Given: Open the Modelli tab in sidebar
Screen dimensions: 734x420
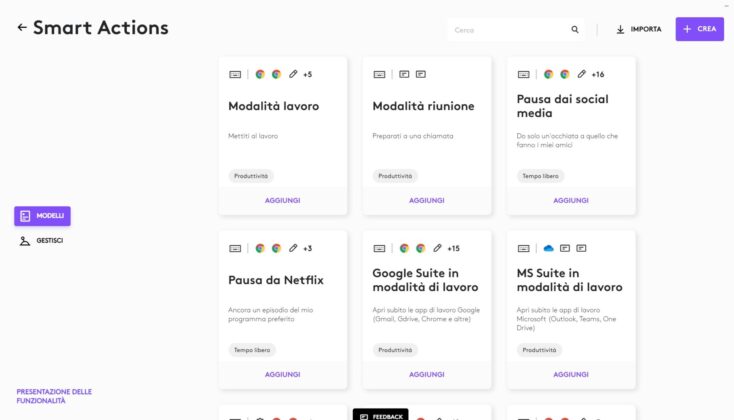Looking at the screenshot, I should [x=42, y=216].
